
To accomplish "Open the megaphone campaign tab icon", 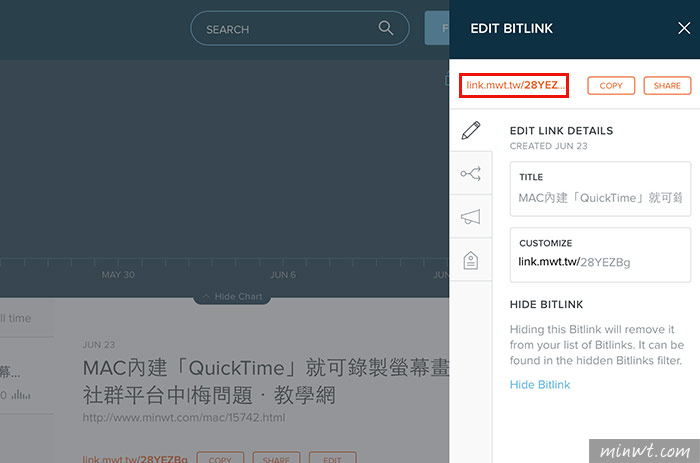I will tap(471, 217).
